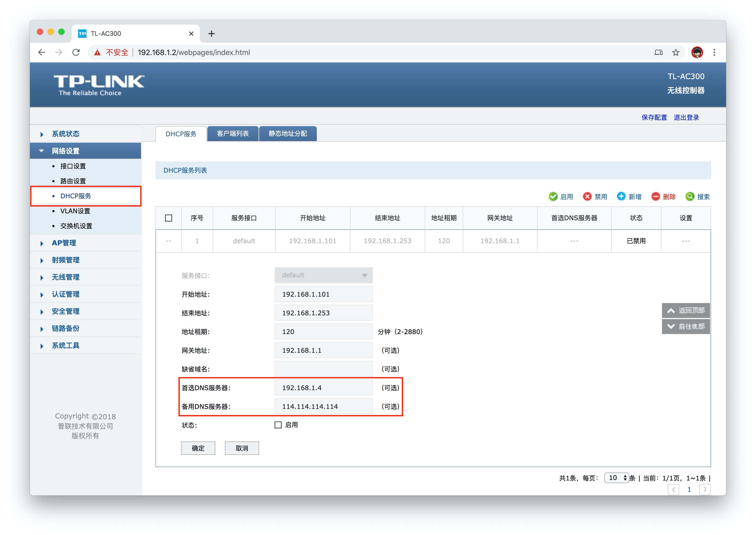Expand the AP管理 sidebar section
The height and width of the screenshot is (535, 756).
coord(64,243)
